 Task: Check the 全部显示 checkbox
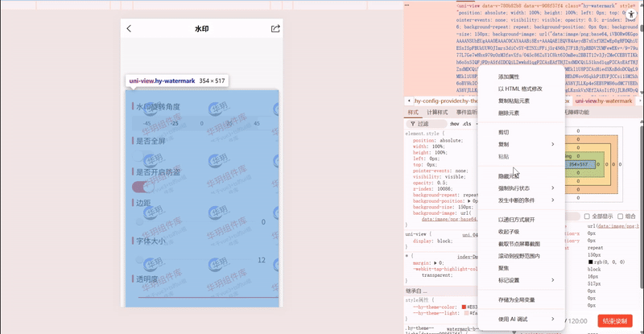tap(587, 216)
